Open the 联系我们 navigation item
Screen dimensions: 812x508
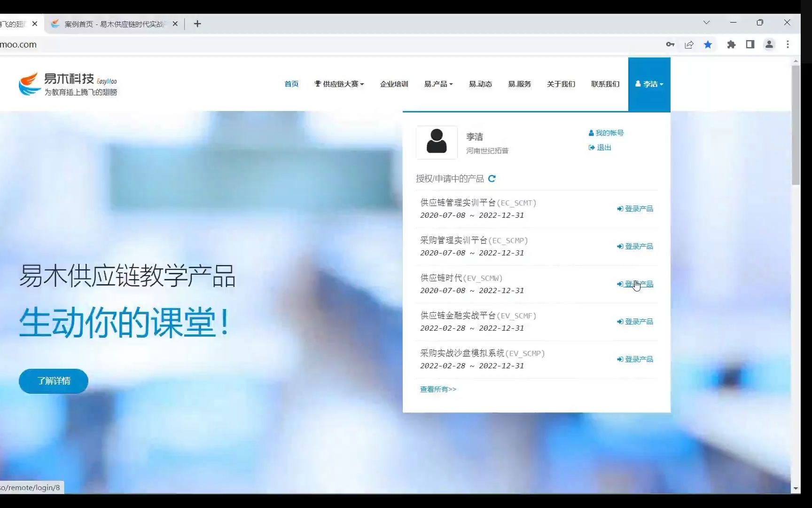coord(605,84)
